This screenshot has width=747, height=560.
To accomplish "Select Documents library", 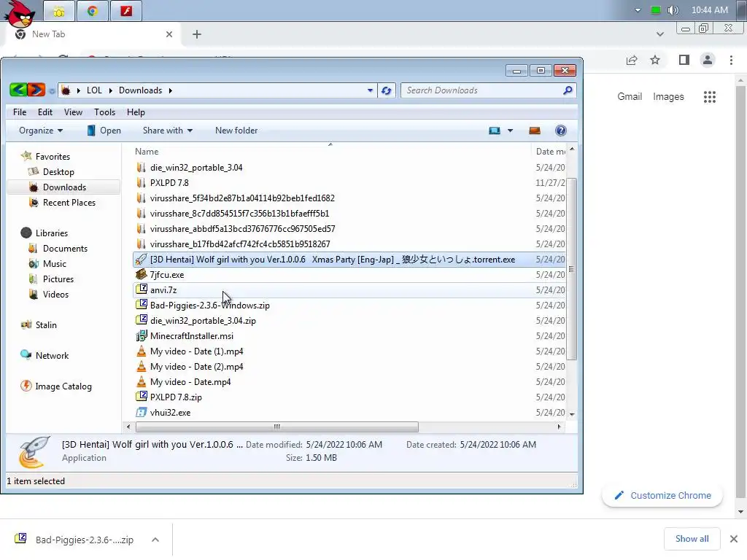I will [65, 248].
